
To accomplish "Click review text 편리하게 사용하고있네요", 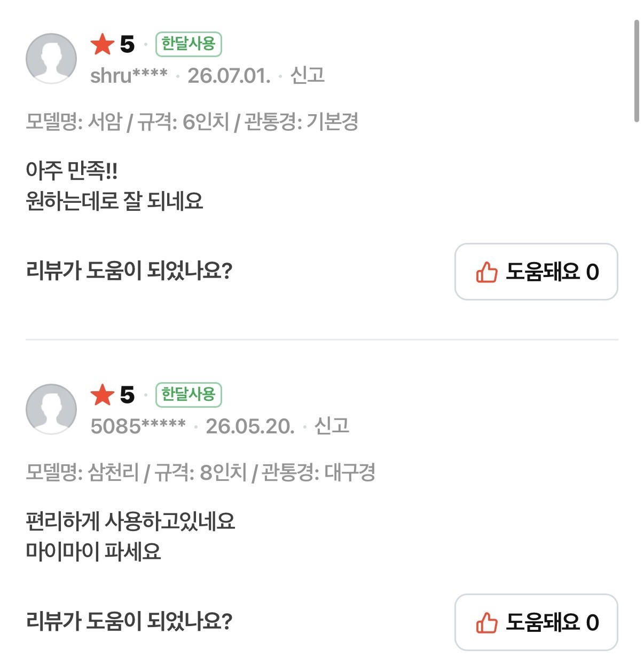I will [x=130, y=520].
